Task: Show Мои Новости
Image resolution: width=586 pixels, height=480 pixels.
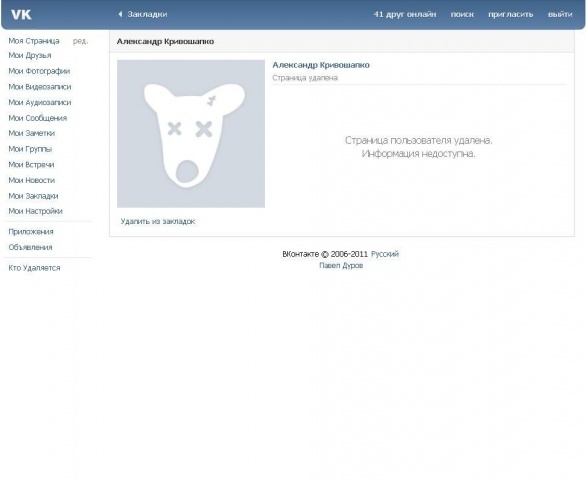Action: (32, 180)
